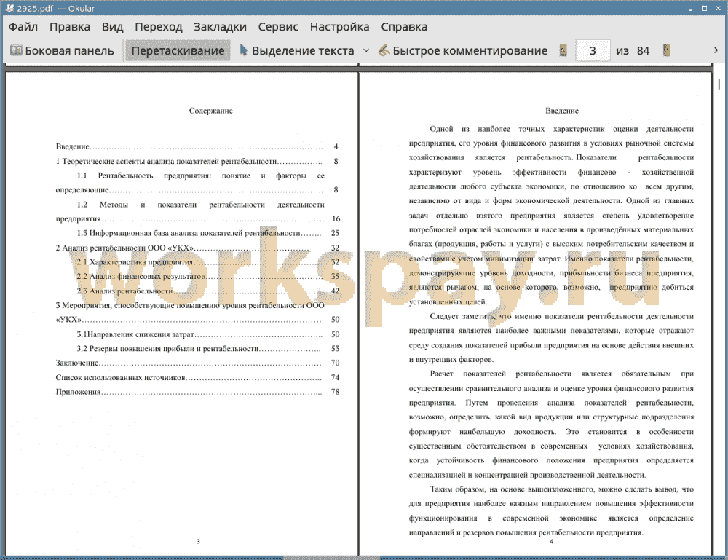The height and width of the screenshot is (560, 728).
Task: Click the total pages label 84
Action: (643, 51)
